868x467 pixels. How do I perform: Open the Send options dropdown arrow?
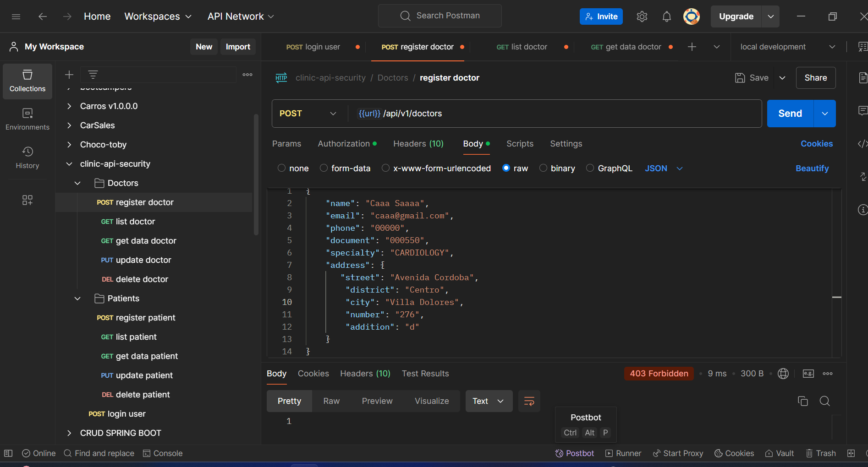pos(825,114)
